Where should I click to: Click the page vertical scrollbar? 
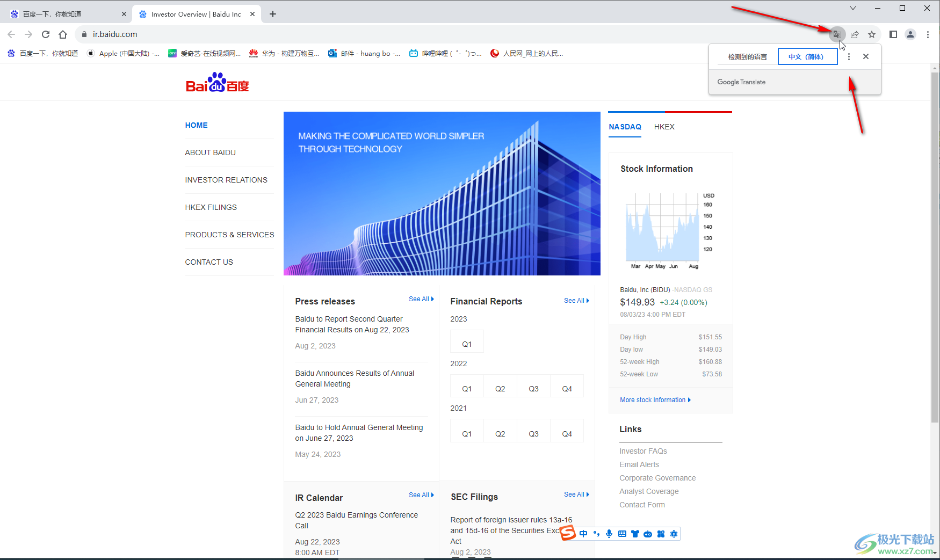click(935, 247)
